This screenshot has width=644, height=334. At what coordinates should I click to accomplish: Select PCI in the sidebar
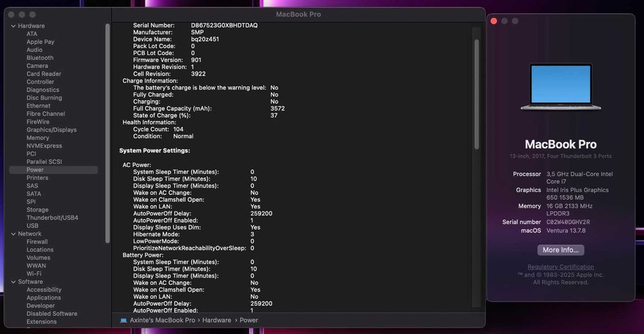click(x=31, y=154)
